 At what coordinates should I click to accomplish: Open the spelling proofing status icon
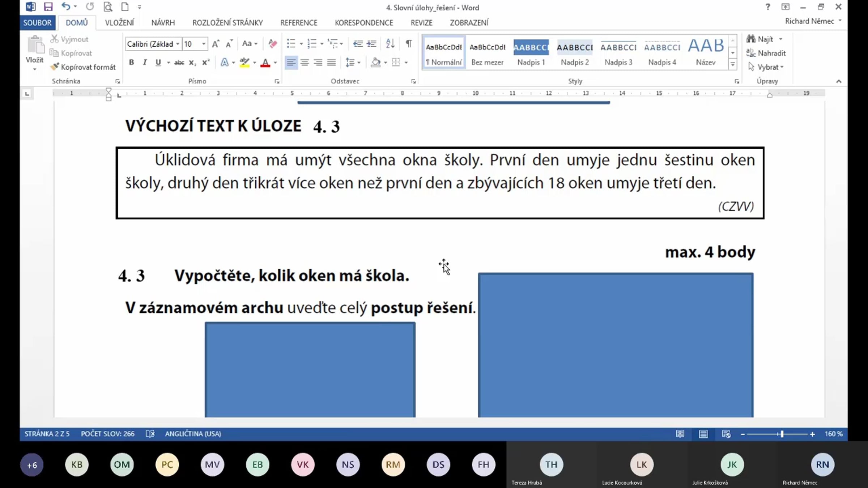[x=150, y=433]
